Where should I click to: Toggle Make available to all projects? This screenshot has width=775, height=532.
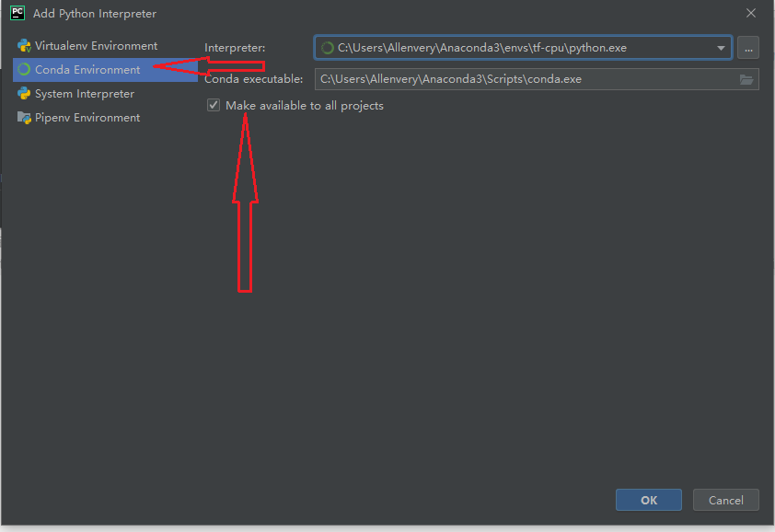[x=214, y=105]
